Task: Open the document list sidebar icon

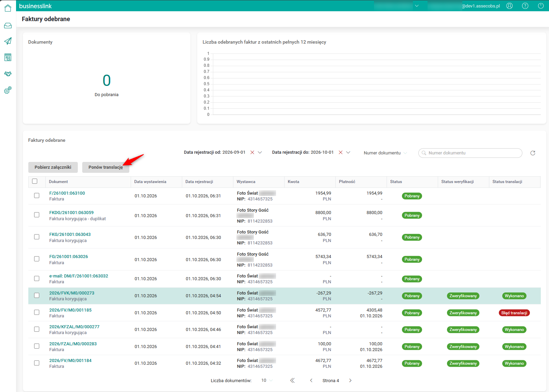Action: point(8,57)
